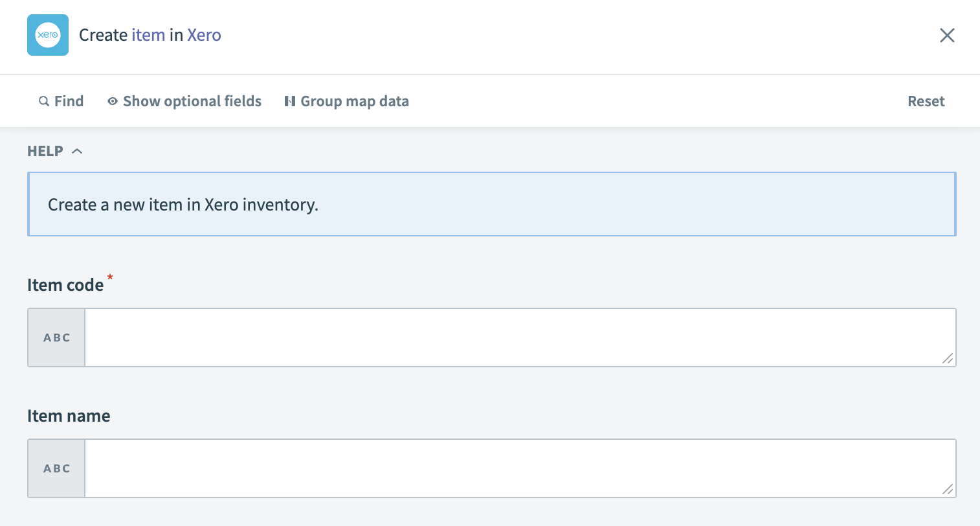The height and width of the screenshot is (526, 980).
Task: Collapse the HELP section chevron
Action: (77, 151)
